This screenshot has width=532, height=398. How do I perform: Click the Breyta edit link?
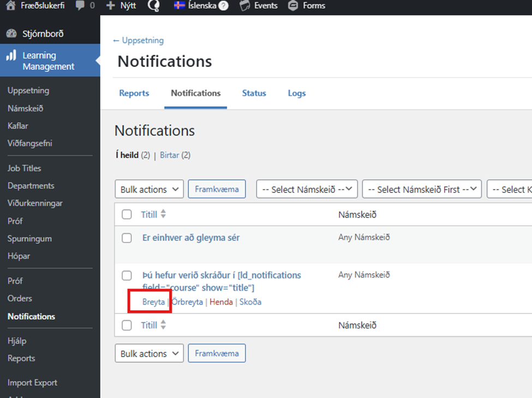coord(153,302)
